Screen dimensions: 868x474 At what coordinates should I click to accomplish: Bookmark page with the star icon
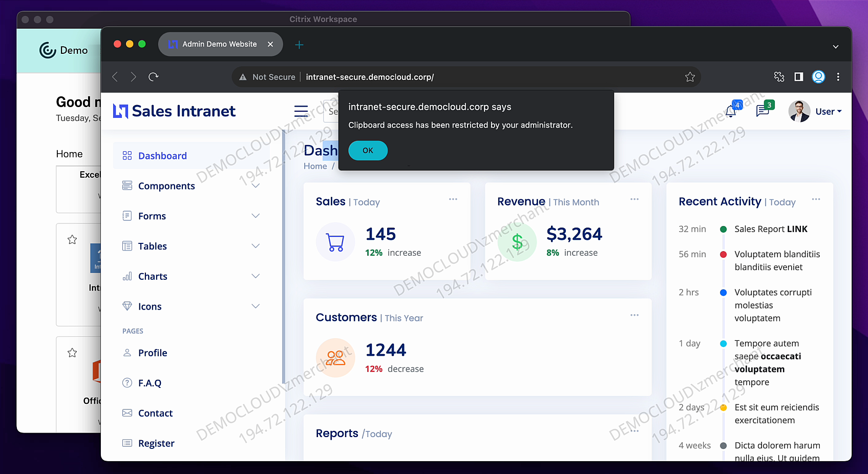[x=690, y=77]
